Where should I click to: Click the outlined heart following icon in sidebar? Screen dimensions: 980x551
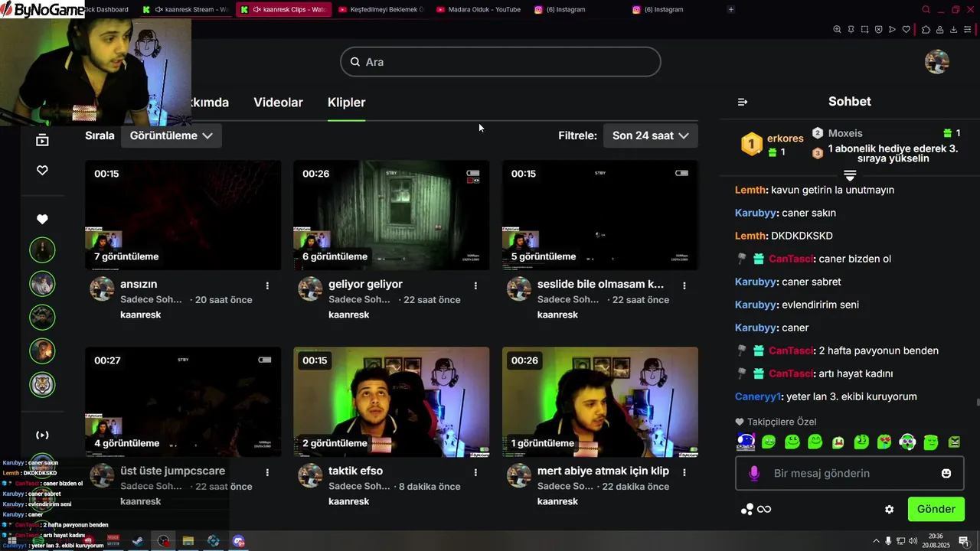click(42, 171)
